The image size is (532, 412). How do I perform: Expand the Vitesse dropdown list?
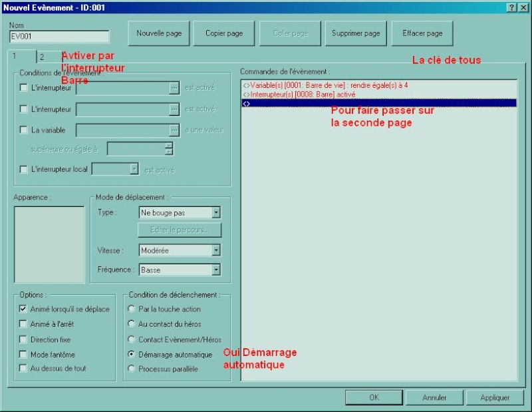pos(215,251)
